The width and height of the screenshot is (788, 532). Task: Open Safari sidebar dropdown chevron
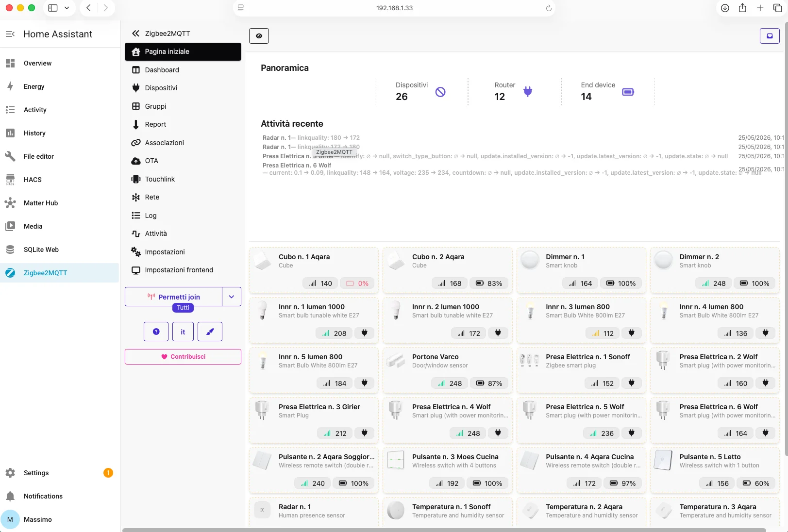click(67, 8)
